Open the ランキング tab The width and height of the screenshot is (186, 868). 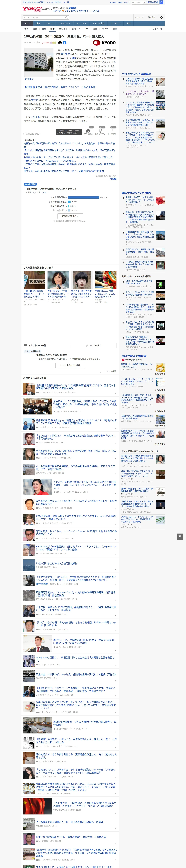tap(115, 23)
